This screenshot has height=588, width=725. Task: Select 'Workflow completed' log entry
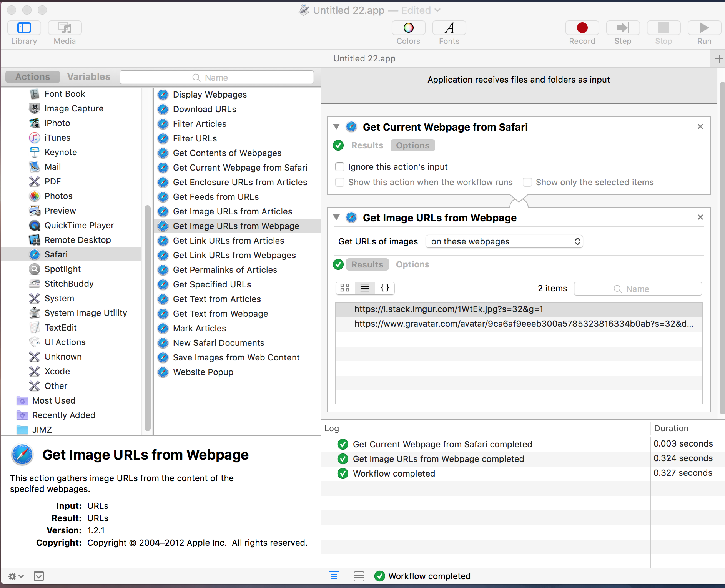point(486,473)
